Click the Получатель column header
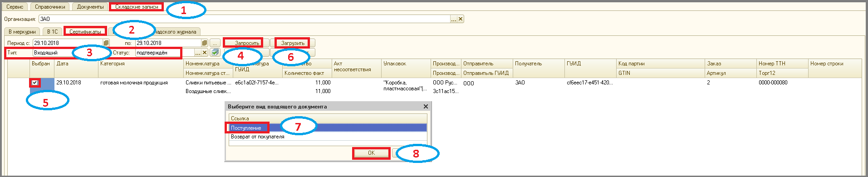Image resolution: width=868 pixels, height=177 pixels. pos(539,68)
